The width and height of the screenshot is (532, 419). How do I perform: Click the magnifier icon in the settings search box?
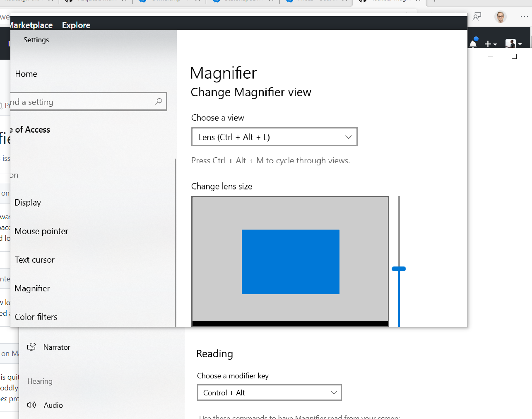pos(159,102)
